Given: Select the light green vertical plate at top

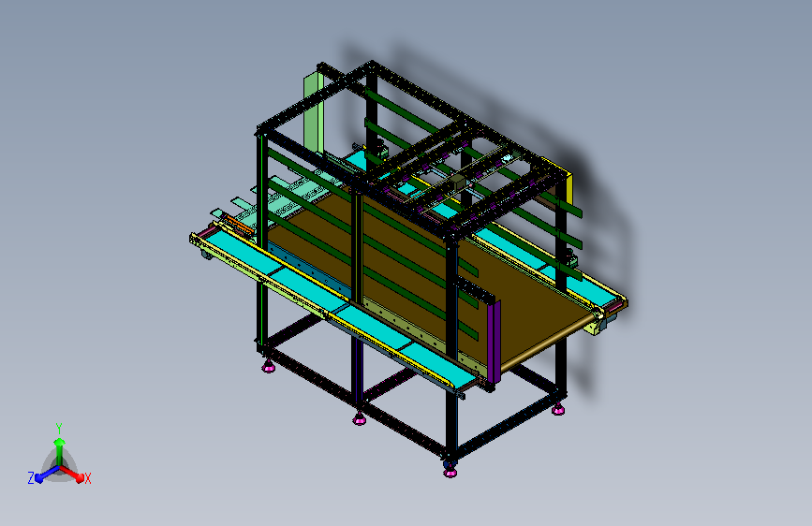Looking at the screenshot, I should 314,113.
